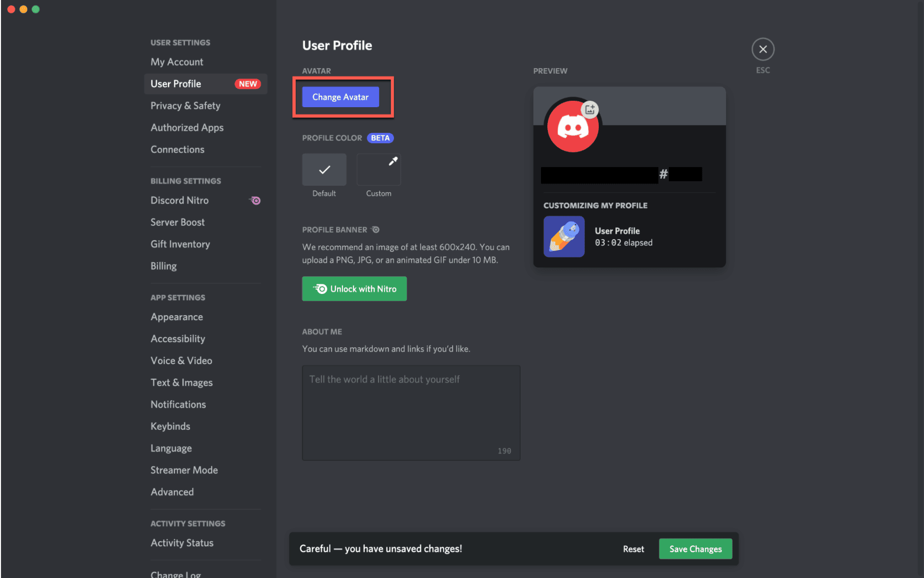Open Notifications settings

(205, 404)
